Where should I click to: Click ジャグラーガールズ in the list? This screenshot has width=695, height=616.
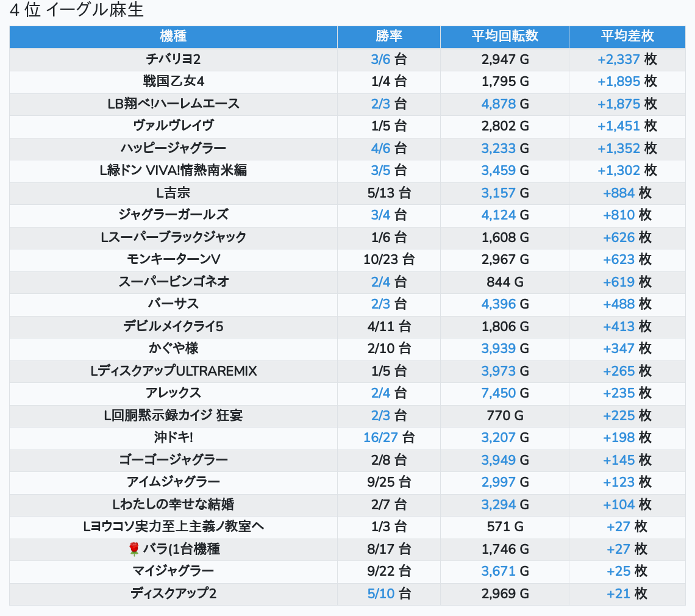click(x=173, y=215)
